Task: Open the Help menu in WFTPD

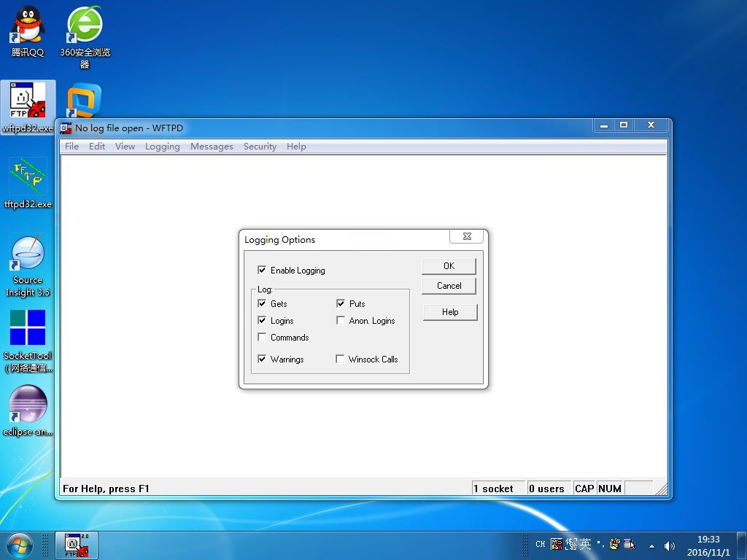Action: click(x=296, y=146)
